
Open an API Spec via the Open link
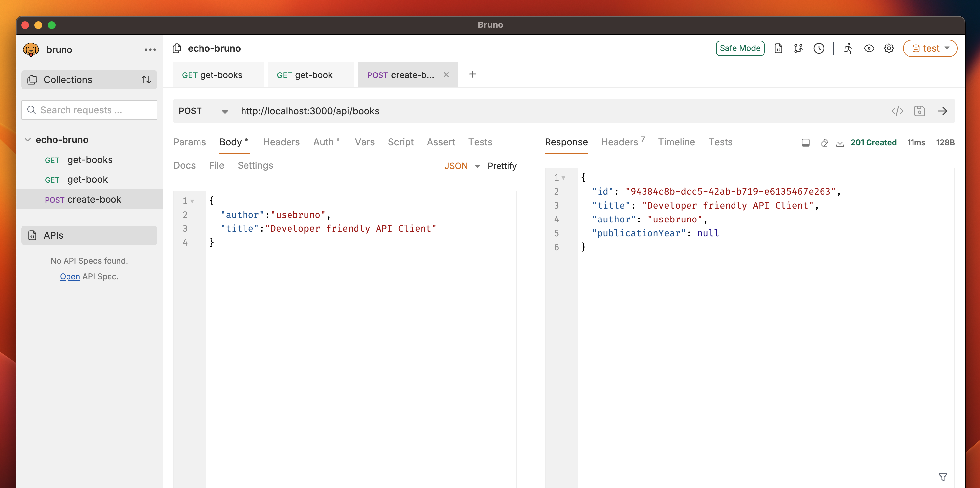point(69,276)
